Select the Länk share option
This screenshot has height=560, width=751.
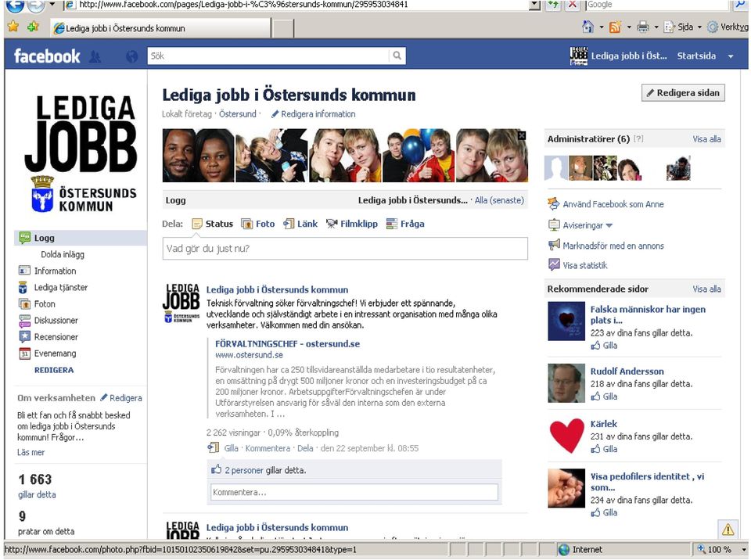pyautogui.click(x=300, y=224)
